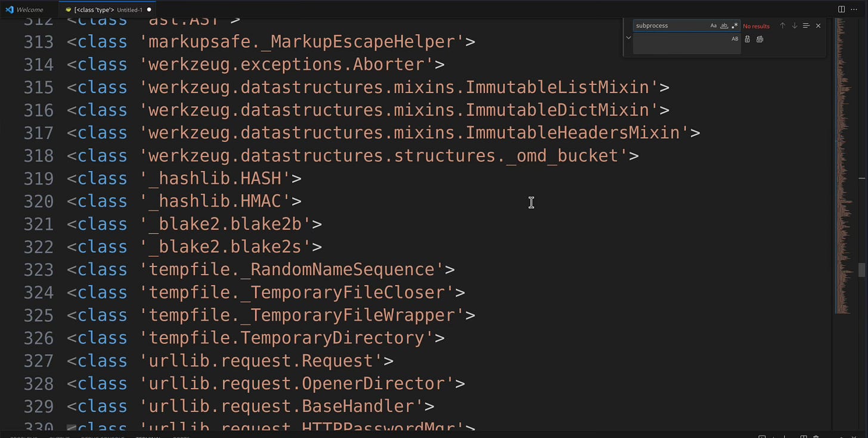The image size is (868, 438).
Task: Click unsaved dot on Untitled-1 tab
Action: coord(149,10)
